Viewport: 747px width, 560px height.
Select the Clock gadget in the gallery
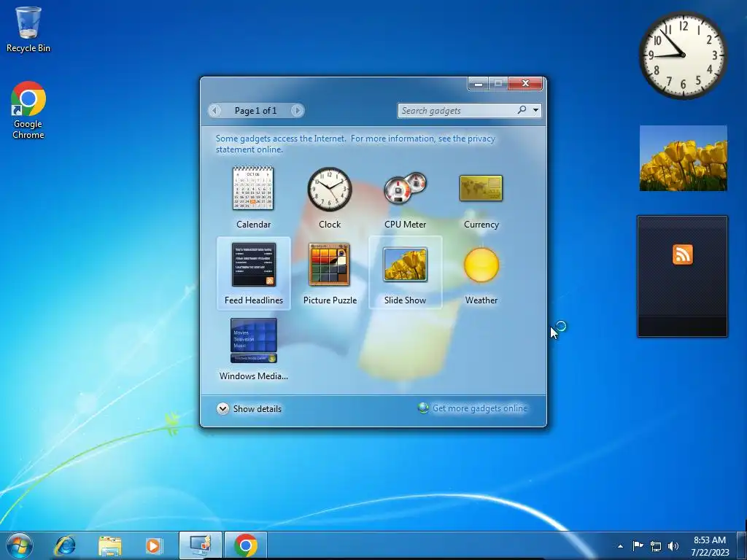(329, 189)
